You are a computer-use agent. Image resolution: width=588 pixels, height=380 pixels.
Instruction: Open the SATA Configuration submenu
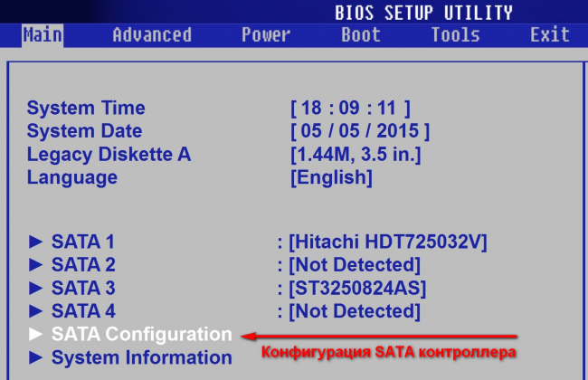pyautogui.click(x=141, y=335)
